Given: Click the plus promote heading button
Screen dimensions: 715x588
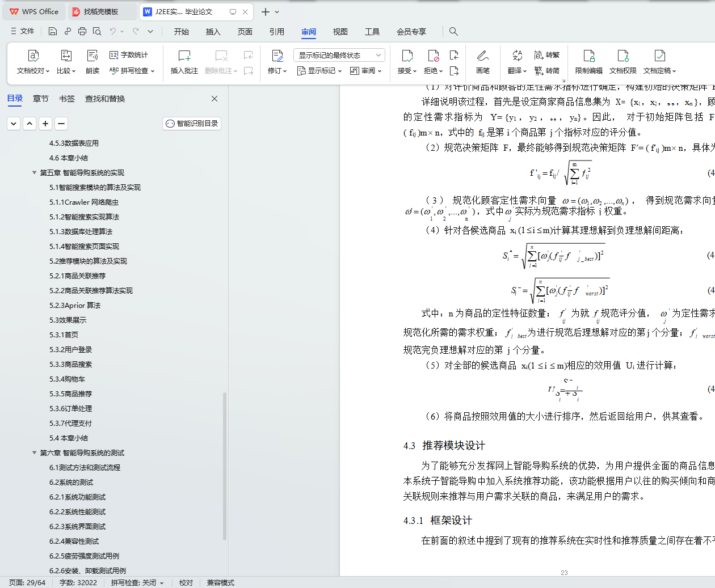Looking at the screenshot, I should pyautogui.click(x=45, y=124).
